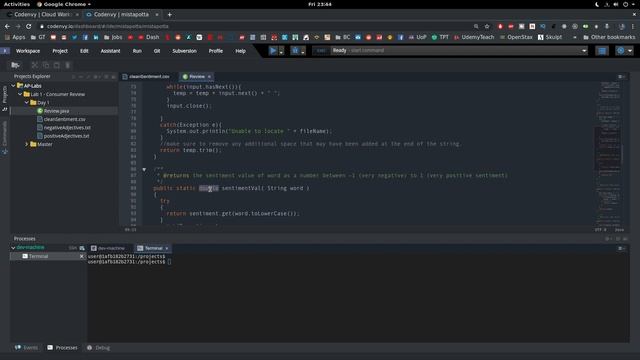
Task: Open the Git menu
Action: pos(157,51)
